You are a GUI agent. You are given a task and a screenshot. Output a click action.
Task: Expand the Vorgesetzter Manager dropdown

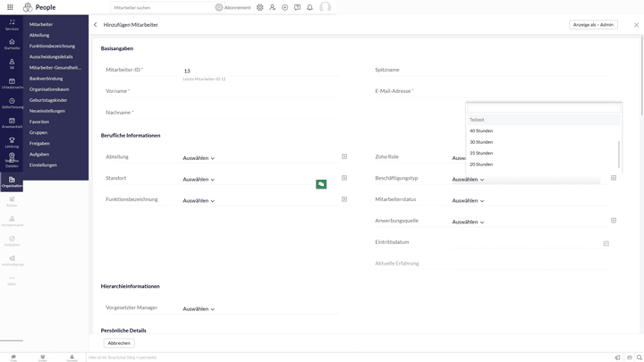coord(199,309)
